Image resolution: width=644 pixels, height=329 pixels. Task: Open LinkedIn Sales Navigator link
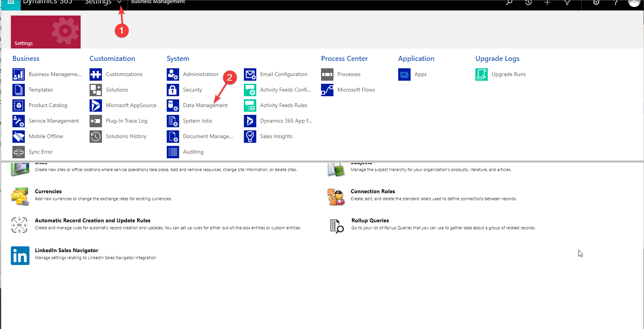point(66,250)
